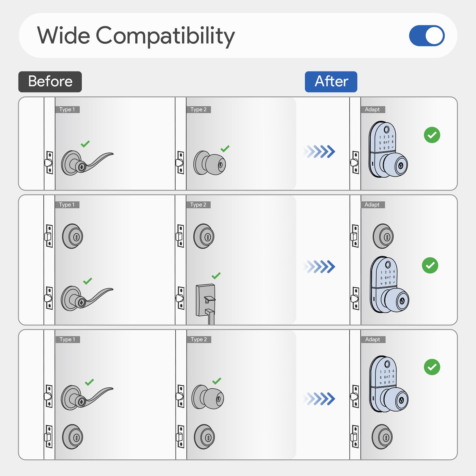476x476 pixels.
Task: Click the smart keypad lock in the top row
Action: [387, 150]
